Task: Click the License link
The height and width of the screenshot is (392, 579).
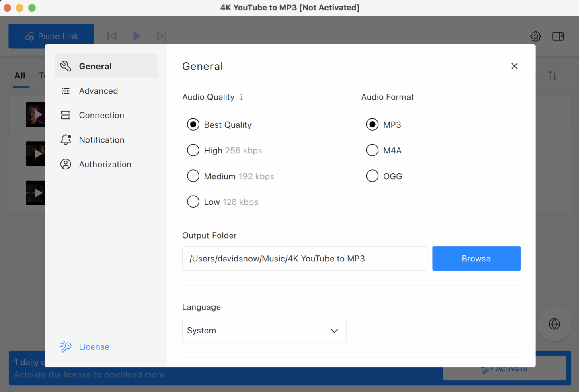Action: click(94, 346)
